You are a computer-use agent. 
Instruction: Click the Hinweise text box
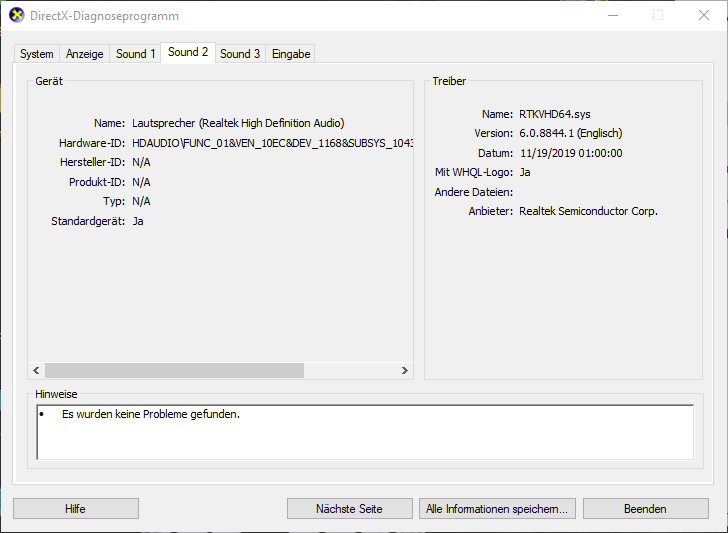365,432
